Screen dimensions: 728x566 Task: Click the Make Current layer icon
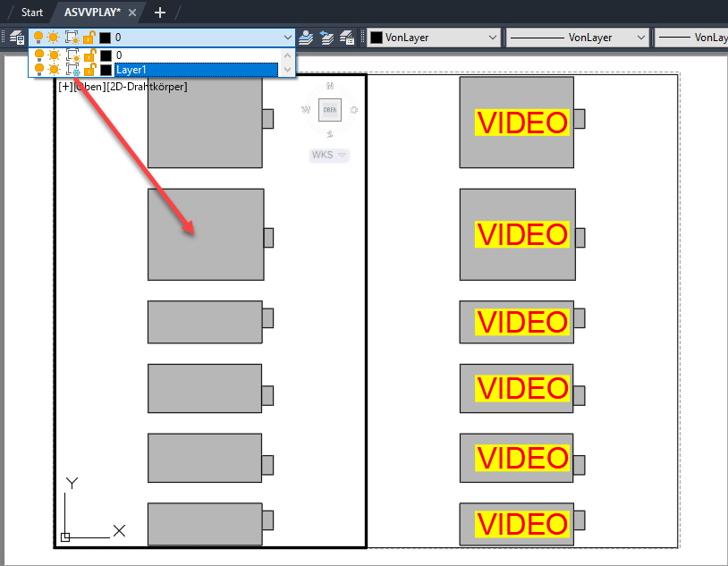(x=307, y=38)
